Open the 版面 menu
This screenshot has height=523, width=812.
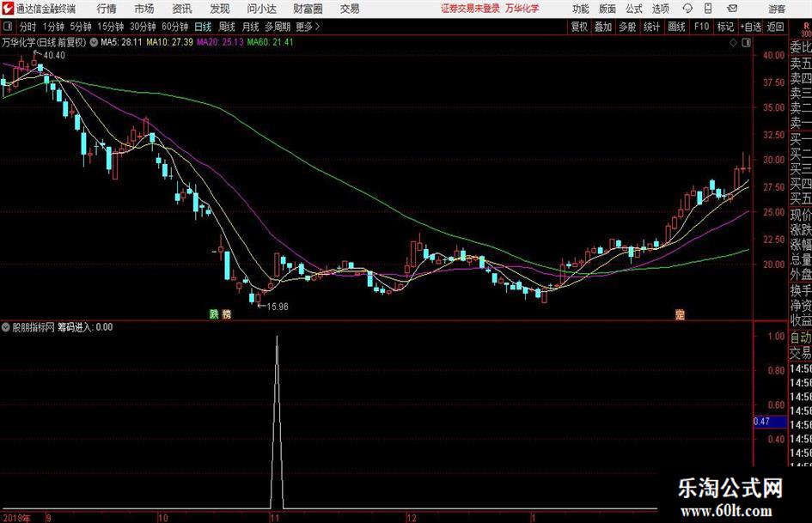pos(607,9)
